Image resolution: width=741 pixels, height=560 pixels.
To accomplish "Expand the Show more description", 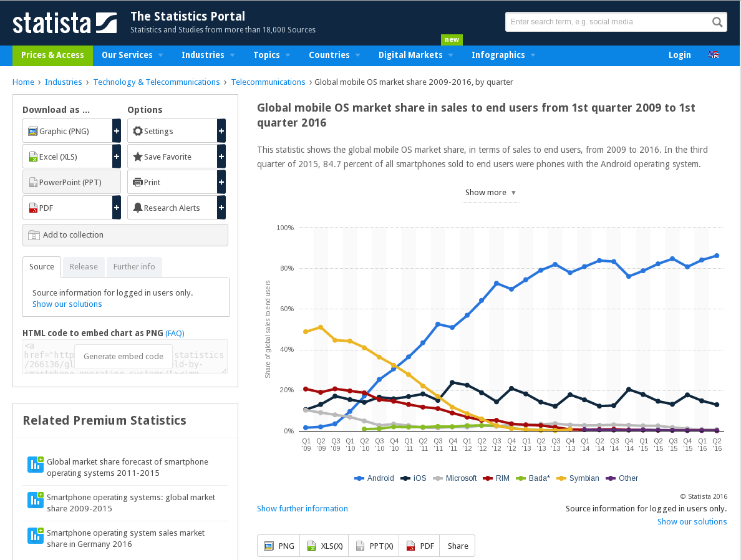I will pyautogui.click(x=490, y=193).
